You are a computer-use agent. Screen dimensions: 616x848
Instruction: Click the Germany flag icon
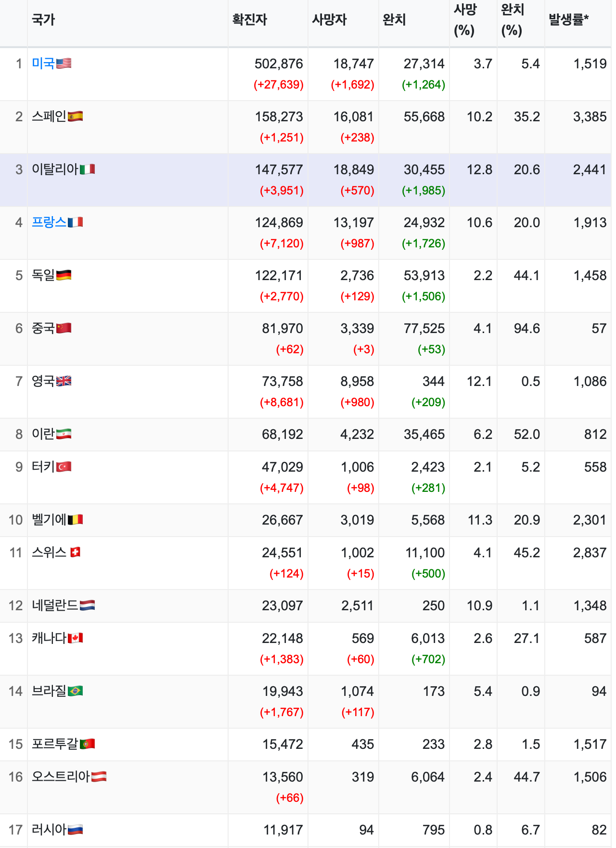[x=64, y=275]
